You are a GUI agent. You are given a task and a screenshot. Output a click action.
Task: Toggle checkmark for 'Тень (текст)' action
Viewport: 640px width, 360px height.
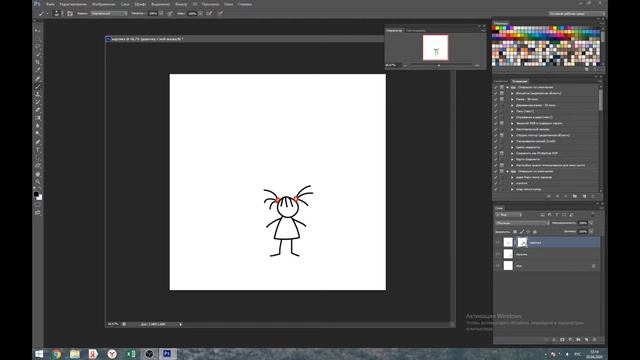tap(496, 111)
